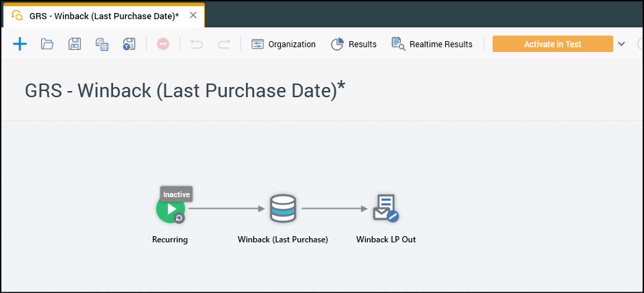This screenshot has width=644, height=293.
Task: Select the GRS - Winback program tab
Action: pos(103,15)
